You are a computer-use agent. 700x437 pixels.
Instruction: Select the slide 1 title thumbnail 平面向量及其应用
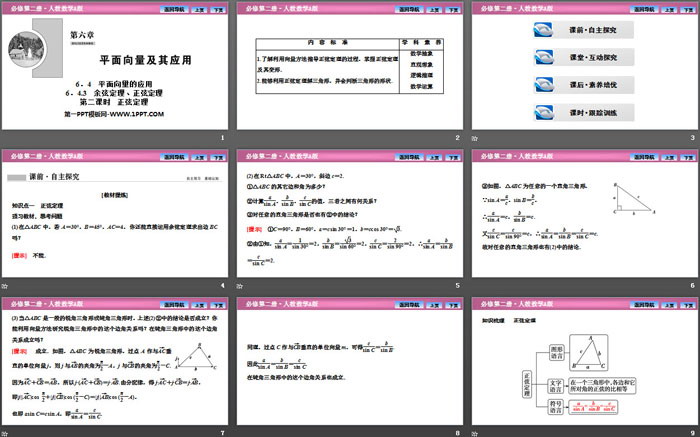[115, 66]
